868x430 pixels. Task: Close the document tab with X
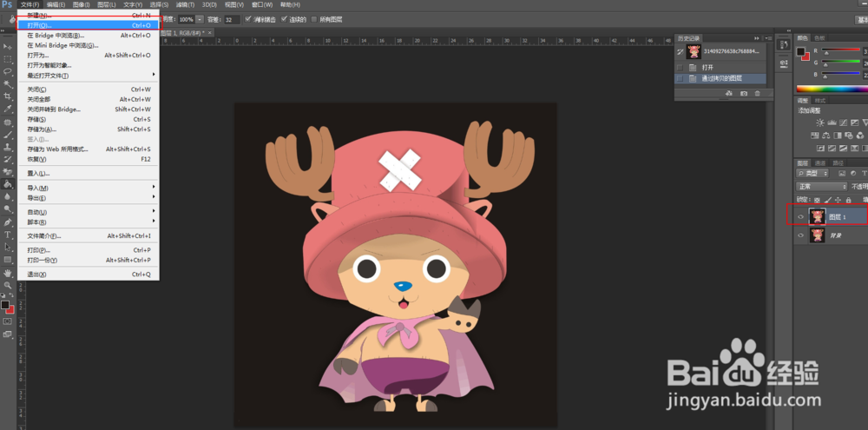point(210,33)
